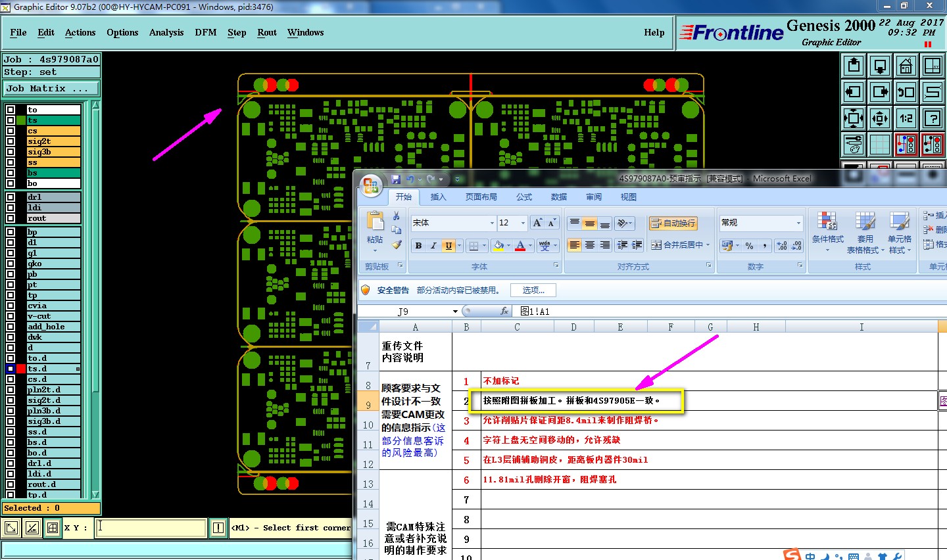Click the percent style icon
The image size is (947, 560).
click(749, 245)
